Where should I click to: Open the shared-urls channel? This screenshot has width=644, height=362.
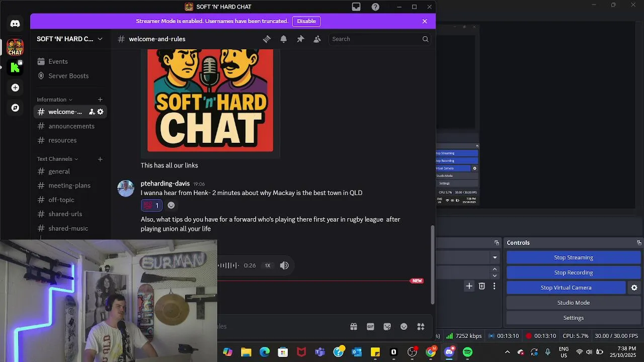tap(70, 214)
